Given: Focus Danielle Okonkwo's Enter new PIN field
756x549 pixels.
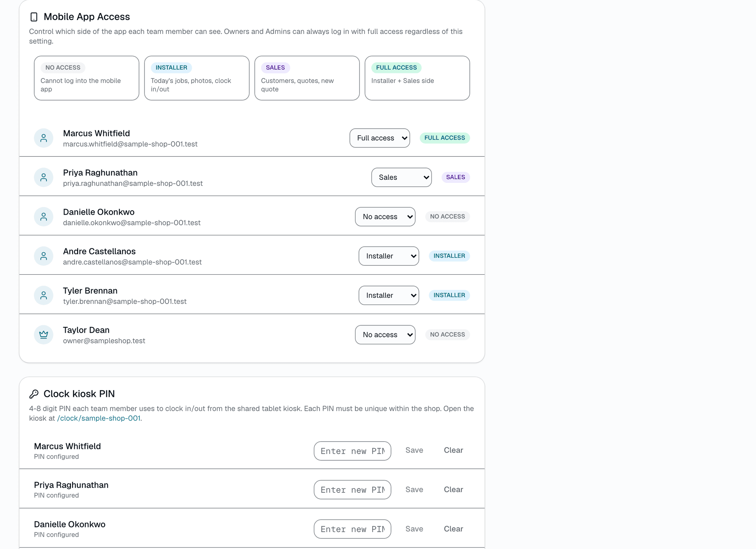Looking at the screenshot, I should (352, 529).
